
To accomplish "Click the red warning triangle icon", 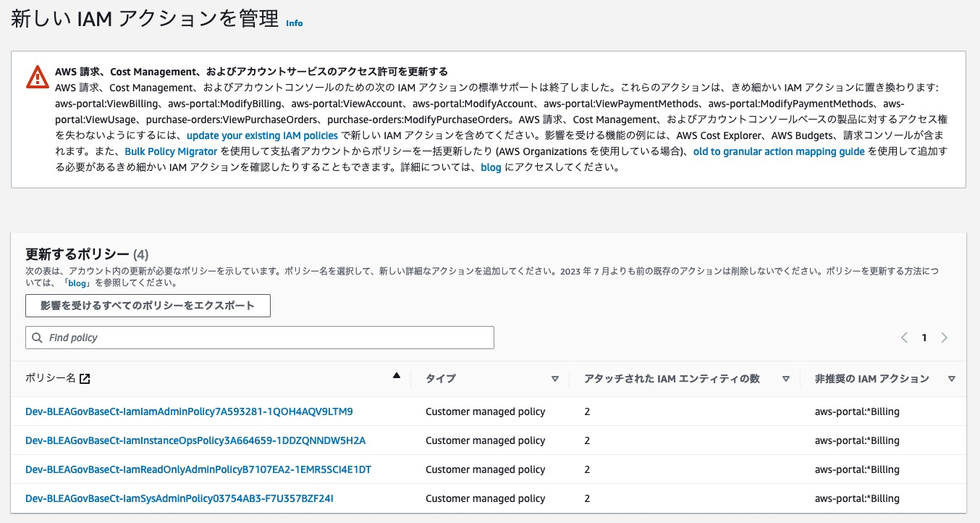I will point(37,77).
